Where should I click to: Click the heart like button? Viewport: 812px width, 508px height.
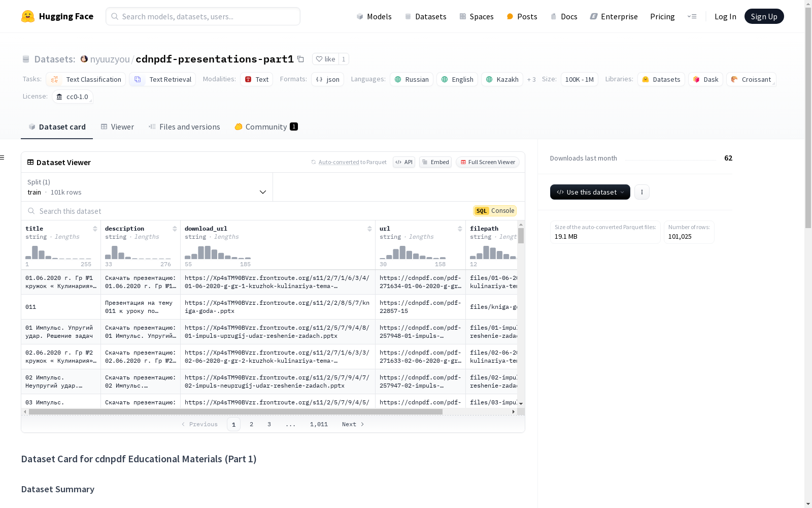click(x=325, y=59)
